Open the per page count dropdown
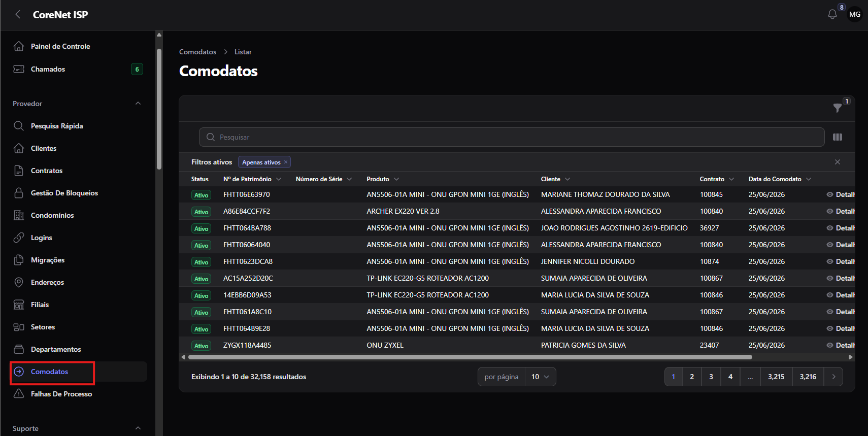 tap(540, 377)
